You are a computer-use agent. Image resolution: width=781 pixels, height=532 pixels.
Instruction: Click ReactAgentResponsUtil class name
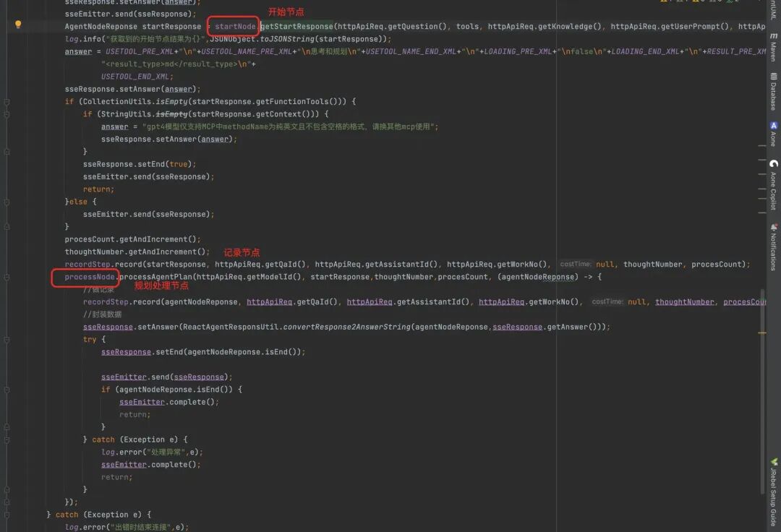click(x=231, y=327)
